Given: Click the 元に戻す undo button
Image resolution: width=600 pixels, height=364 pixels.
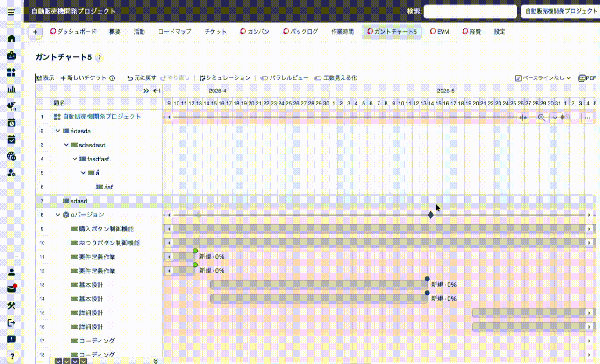Looking at the screenshot, I should tap(142, 78).
